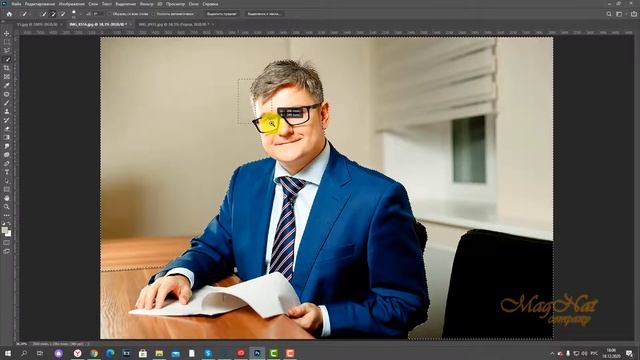Open the Слои menu
Image resolution: width=640 pixels, height=360 pixels.
[x=93, y=4]
